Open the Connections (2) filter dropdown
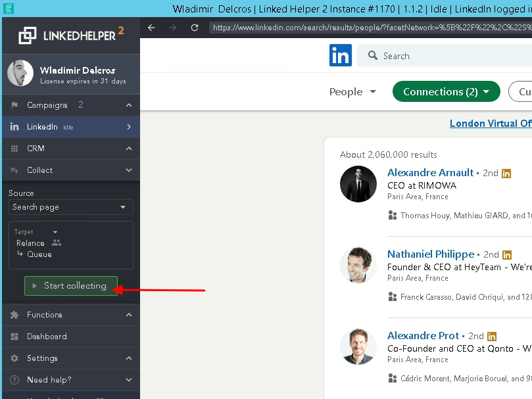Screen dimensions: 532x399 446,91
